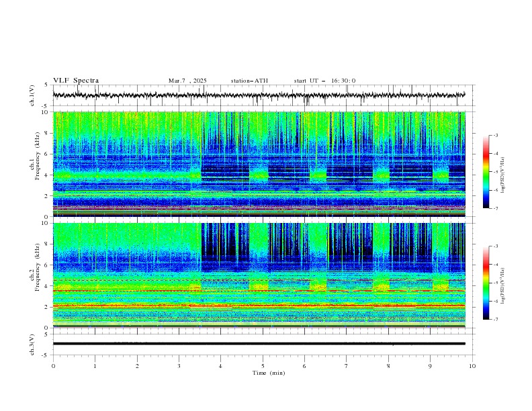The height and width of the screenshot is (411, 532).
Task: Click the '-7' value on ch.2 colorbar
Action: coord(496,320)
